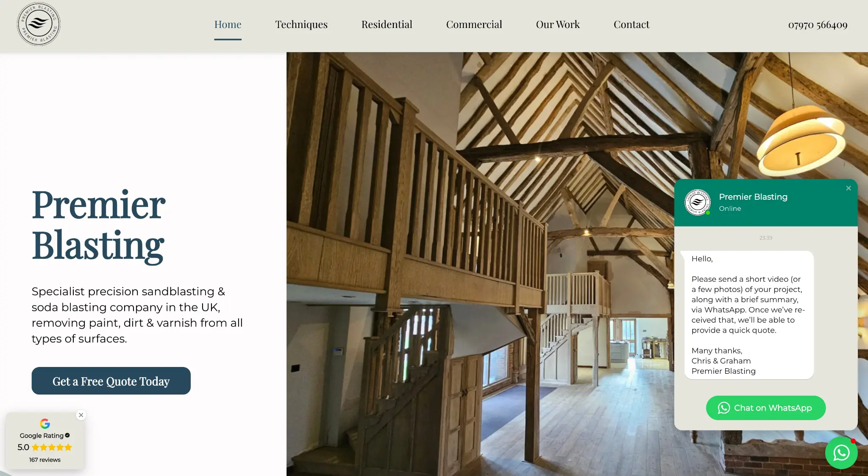Open the Residential page
Image resolution: width=868 pixels, height=476 pixels.
click(387, 25)
